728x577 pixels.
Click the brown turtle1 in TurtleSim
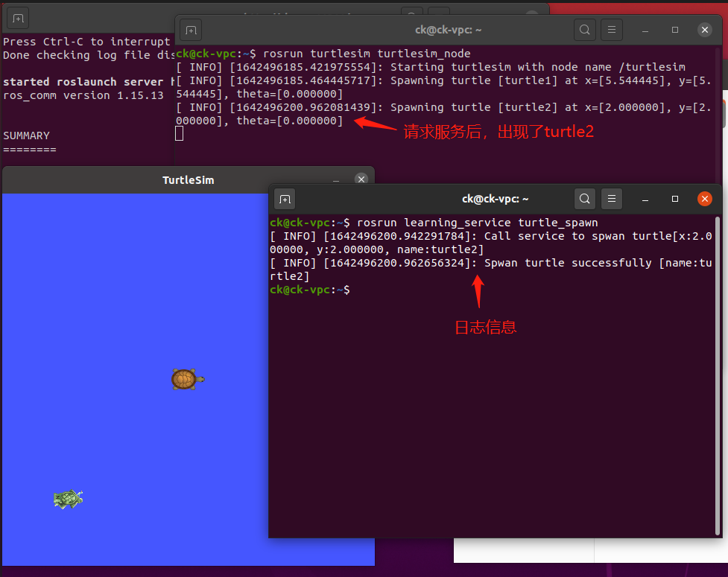pos(188,380)
